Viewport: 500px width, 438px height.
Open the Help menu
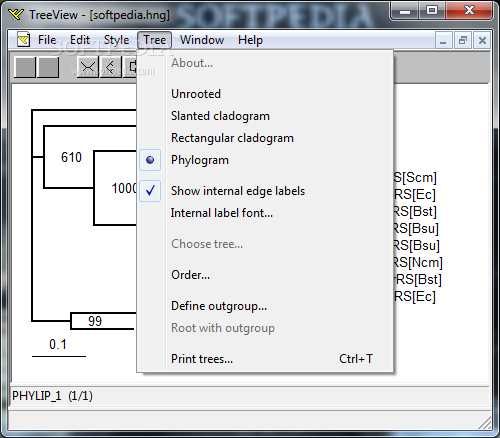click(250, 40)
